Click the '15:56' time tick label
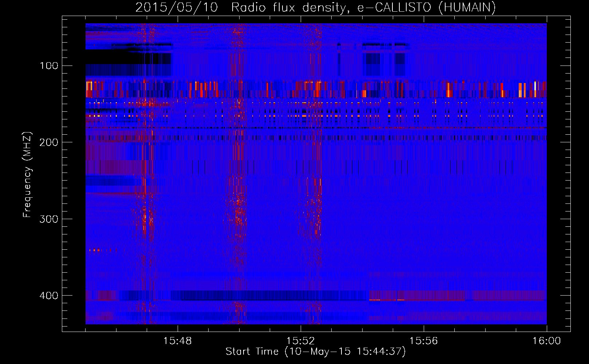589x364 pixels. [x=424, y=341]
